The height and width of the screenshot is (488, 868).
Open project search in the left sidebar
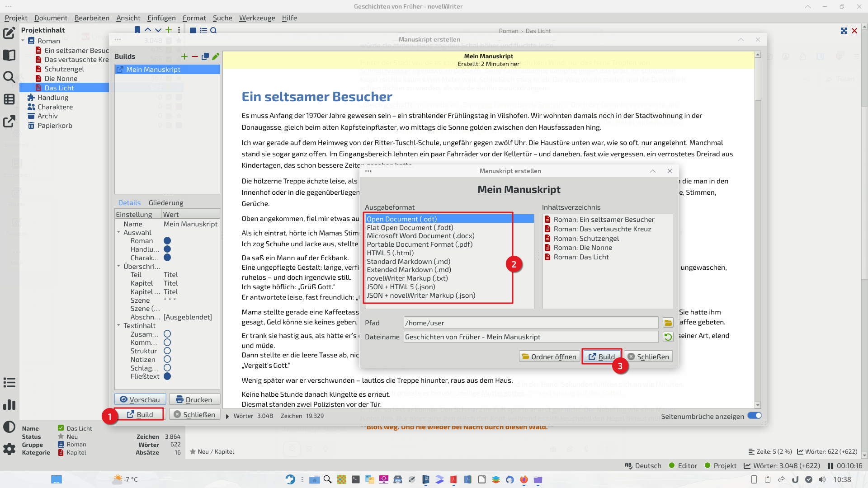pos(9,77)
